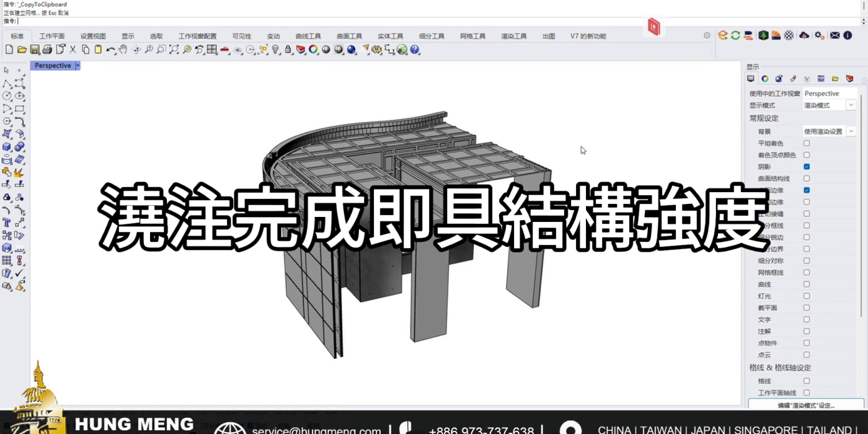Open the materials color wheel panel tab

click(765, 79)
